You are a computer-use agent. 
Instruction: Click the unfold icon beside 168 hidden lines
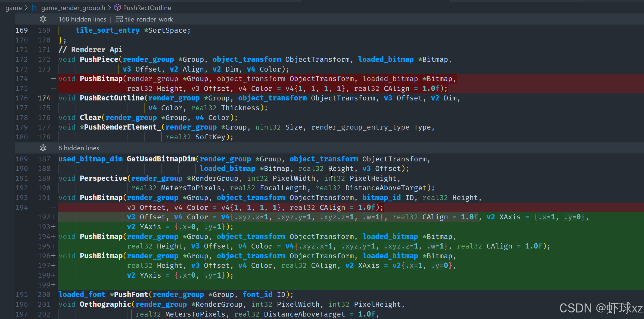tap(43, 19)
